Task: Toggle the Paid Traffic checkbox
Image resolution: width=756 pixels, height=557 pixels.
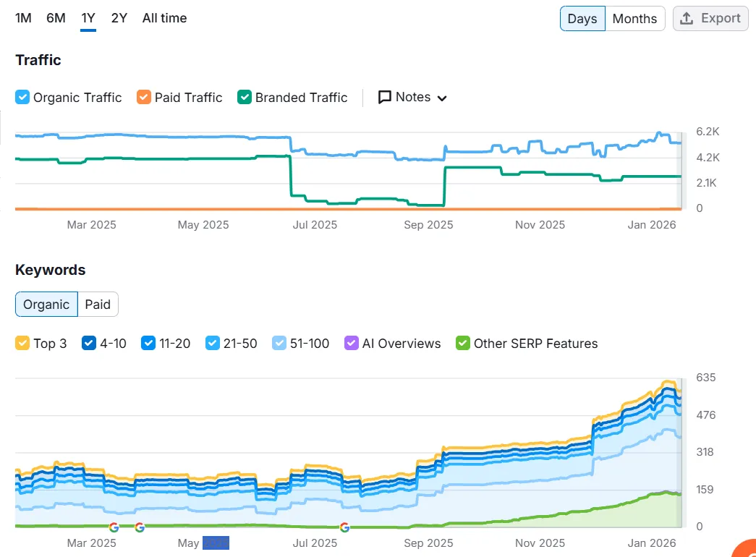Action: point(144,97)
